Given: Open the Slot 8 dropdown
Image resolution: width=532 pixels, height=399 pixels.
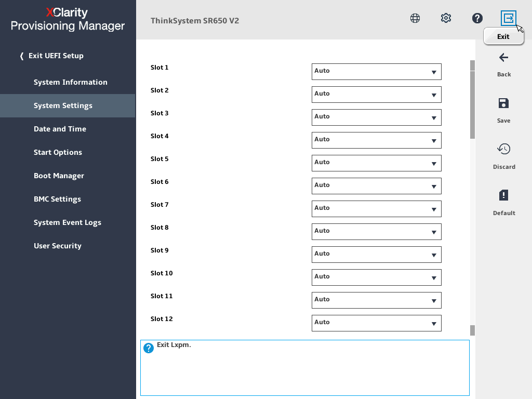Looking at the screenshot, I should coord(376,232).
